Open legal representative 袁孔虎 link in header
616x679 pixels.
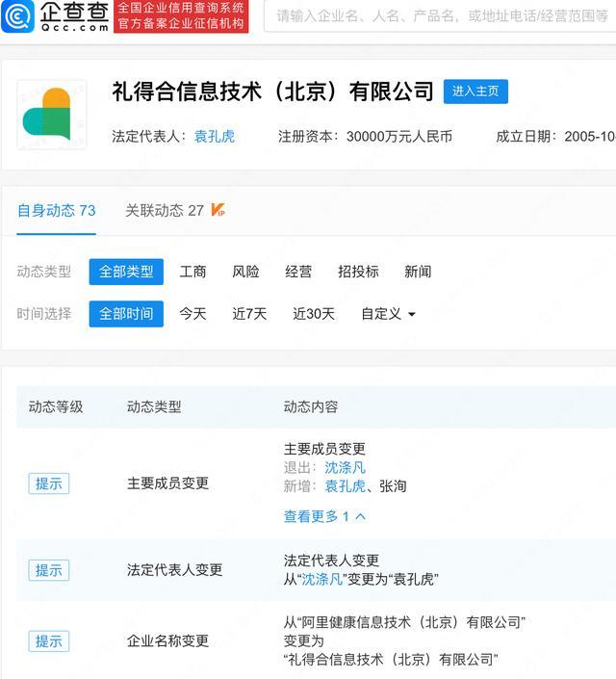[215, 137]
